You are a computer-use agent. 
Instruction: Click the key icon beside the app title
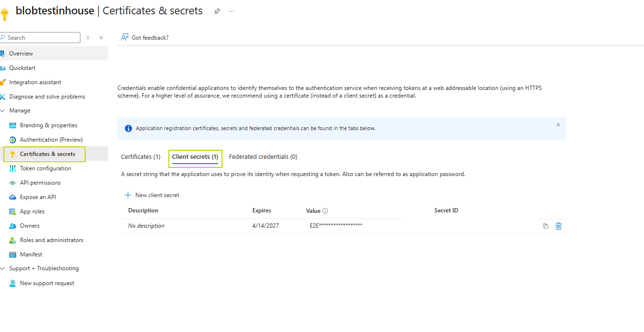pos(4,14)
